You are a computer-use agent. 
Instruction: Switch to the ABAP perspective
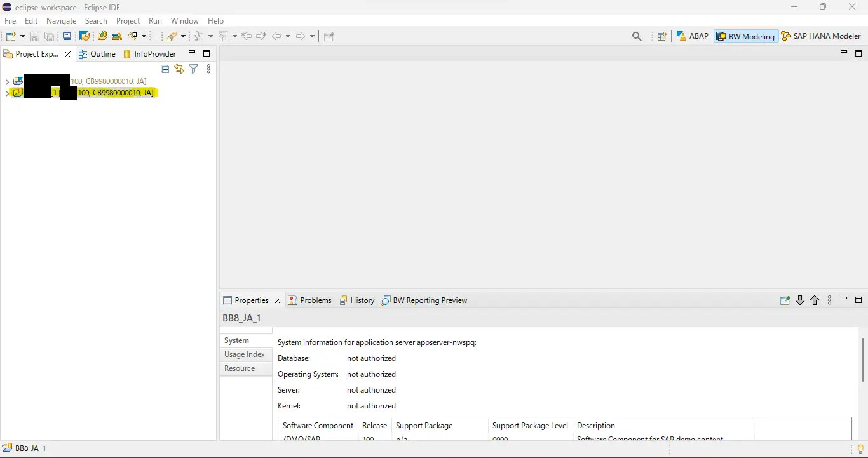(692, 36)
